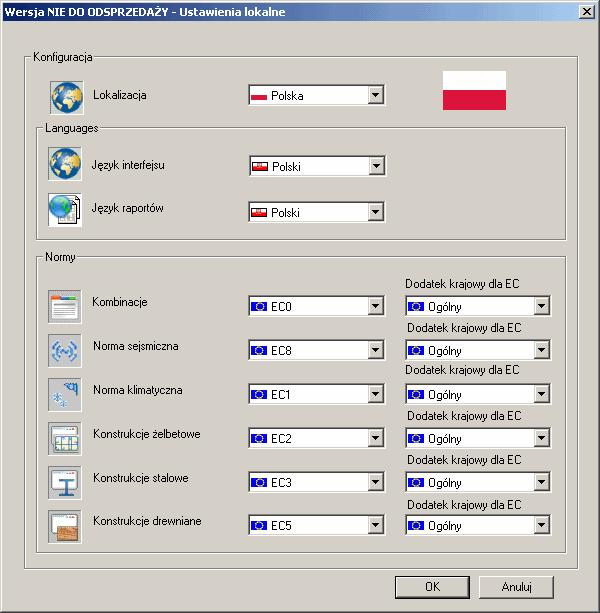600x613 pixels.
Task: Click the Norma sejsmiczna label
Action: click(x=136, y=346)
